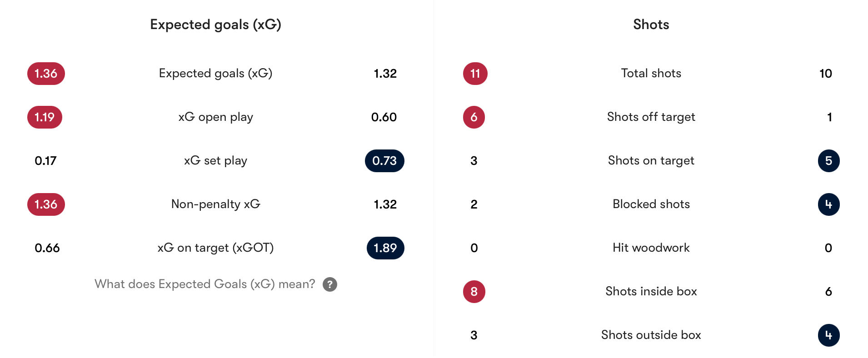Click the red 8 shots inside box badge

pyautogui.click(x=474, y=292)
